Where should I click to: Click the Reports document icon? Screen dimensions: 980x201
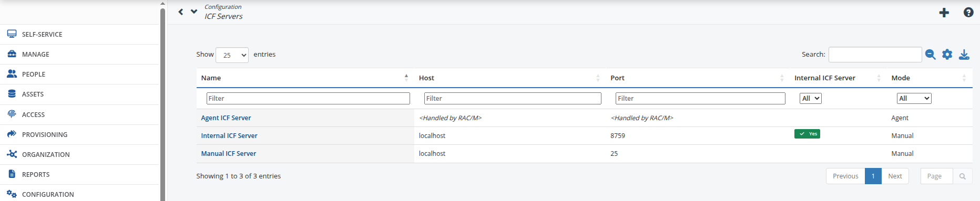[12, 174]
